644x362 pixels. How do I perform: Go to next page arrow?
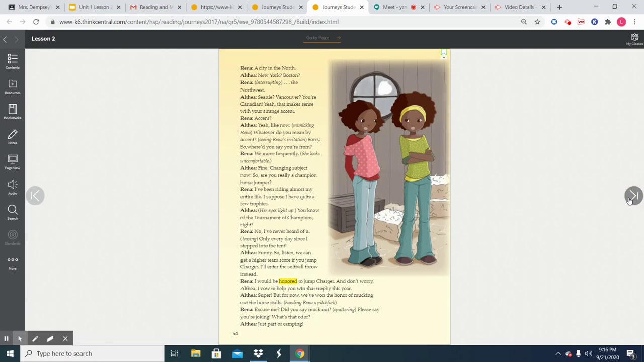coord(633,196)
